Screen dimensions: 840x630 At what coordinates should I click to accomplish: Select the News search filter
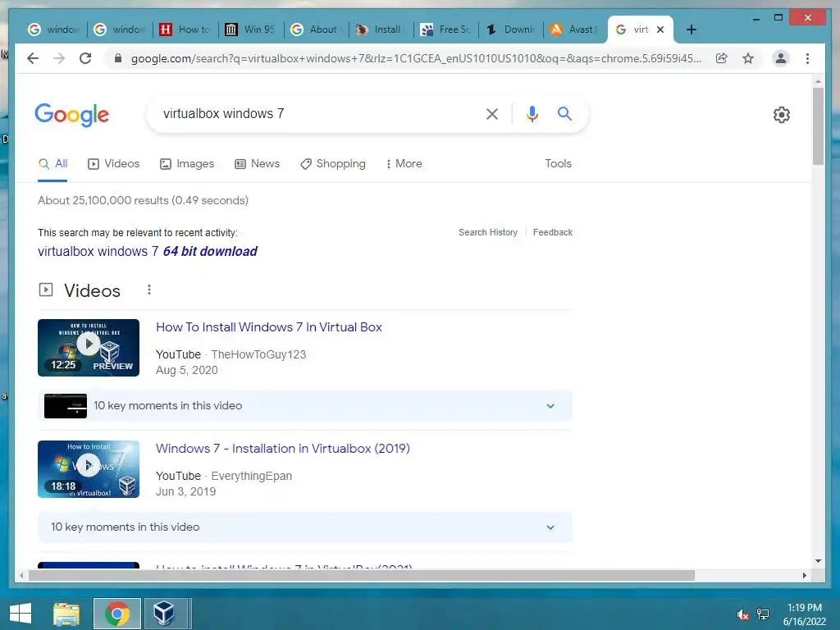[257, 163]
